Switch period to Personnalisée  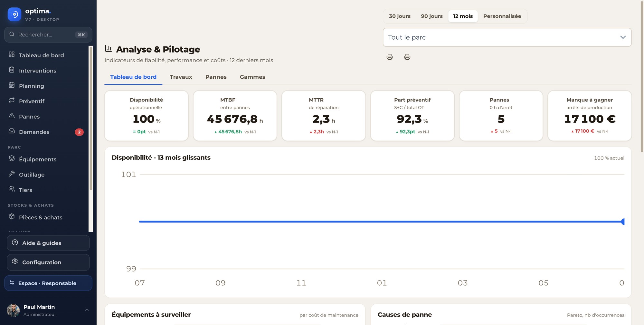(502, 16)
